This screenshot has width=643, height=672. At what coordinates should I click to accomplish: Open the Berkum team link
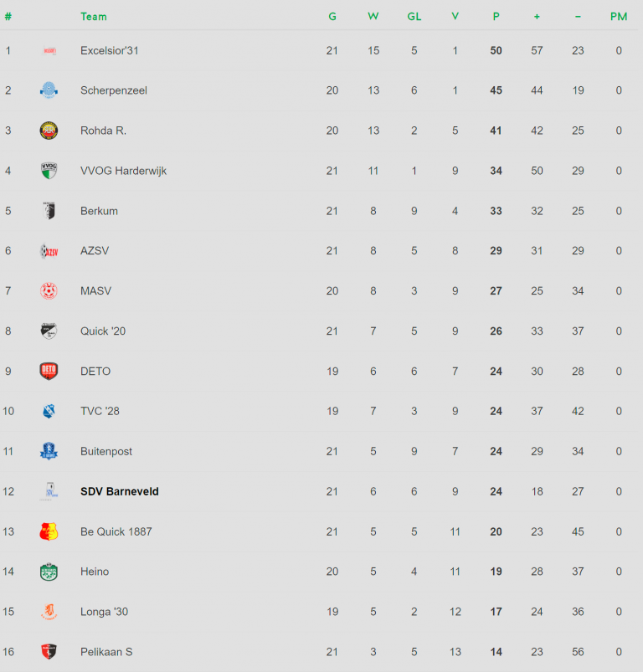point(99,211)
